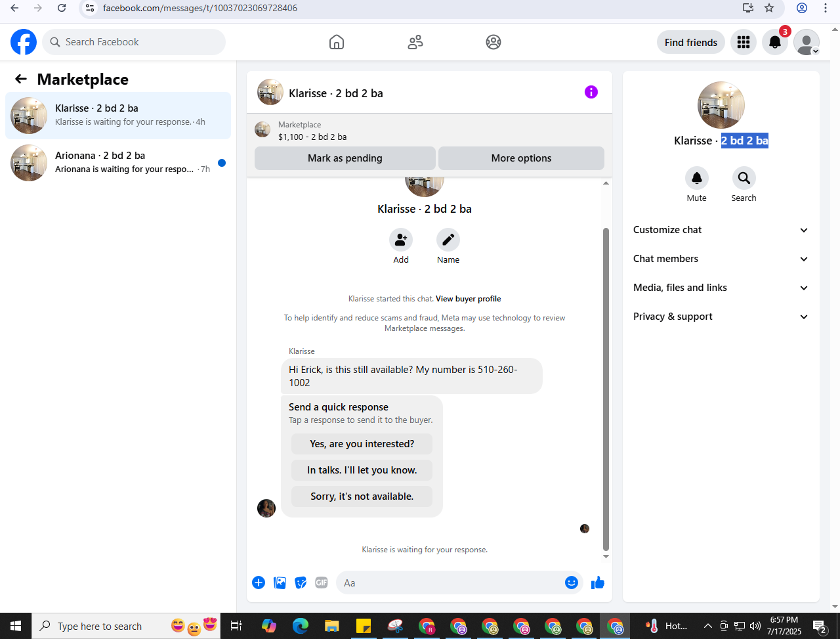Image resolution: width=840 pixels, height=639 pixels.
Task: Edit chat name pencil icon
Action: pos(448,240)
